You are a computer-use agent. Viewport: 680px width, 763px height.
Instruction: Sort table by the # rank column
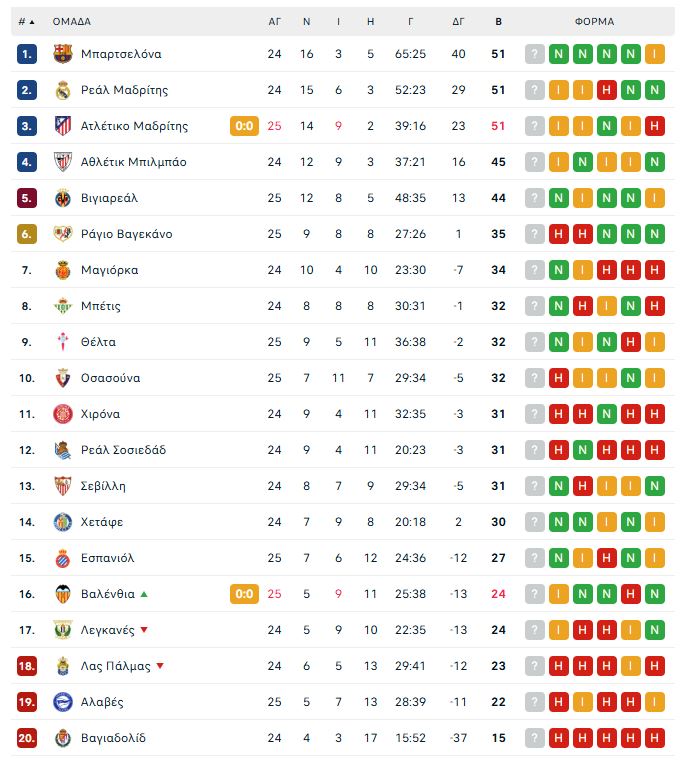click(x=26, y=22)
